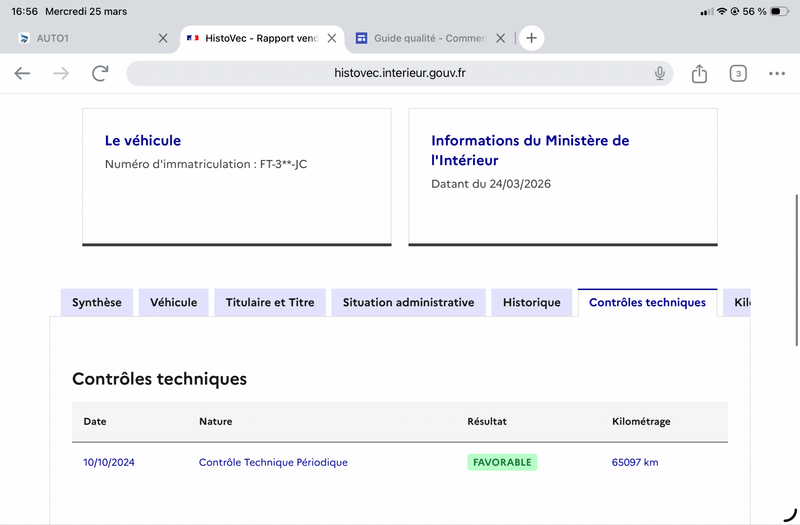Tap the microphone icon in address bar

660,73
